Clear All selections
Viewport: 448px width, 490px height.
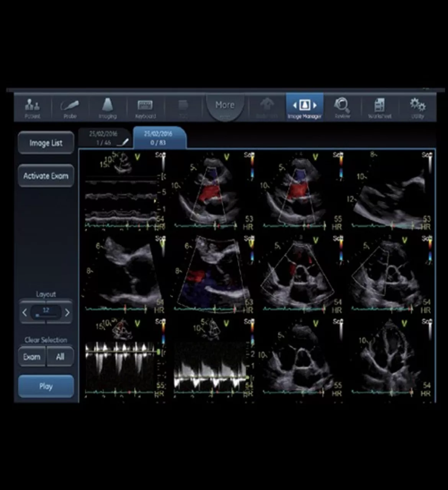coord(60,357)
